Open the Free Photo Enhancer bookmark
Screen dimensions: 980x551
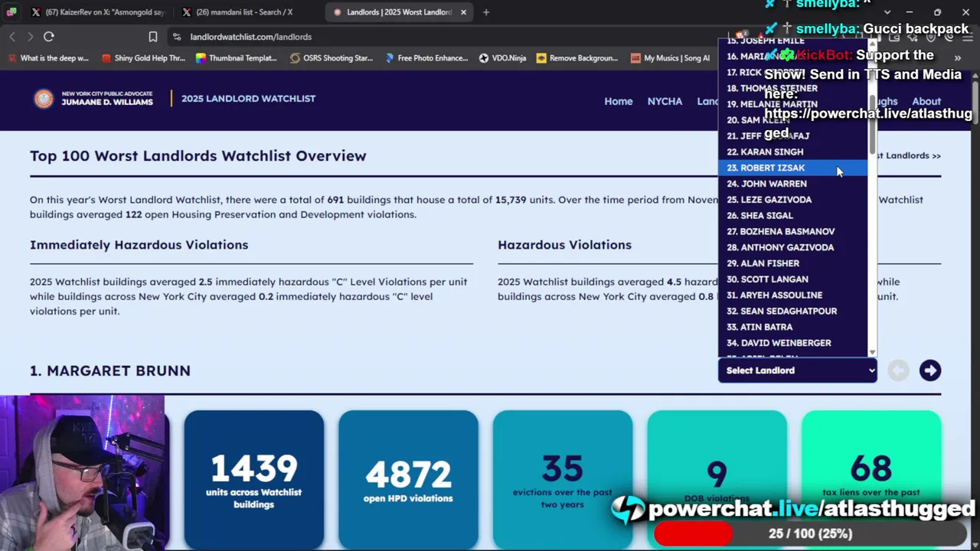[426, 58]
